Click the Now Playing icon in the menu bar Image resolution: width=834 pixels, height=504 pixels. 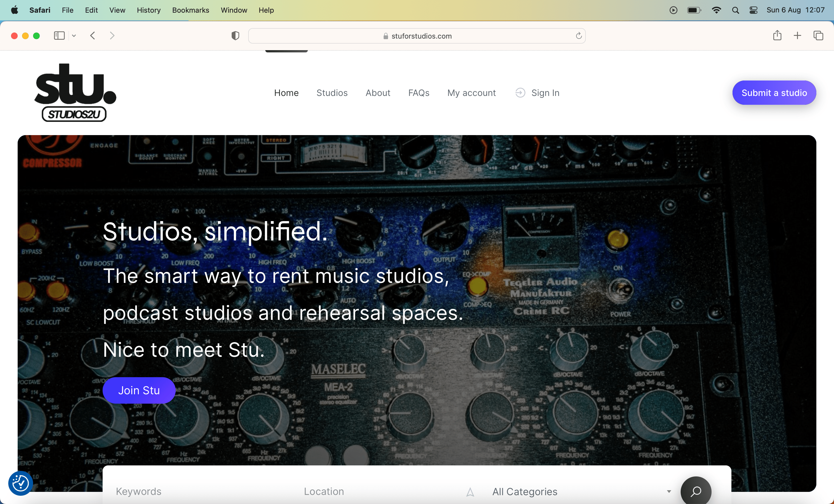pos(673,10)
